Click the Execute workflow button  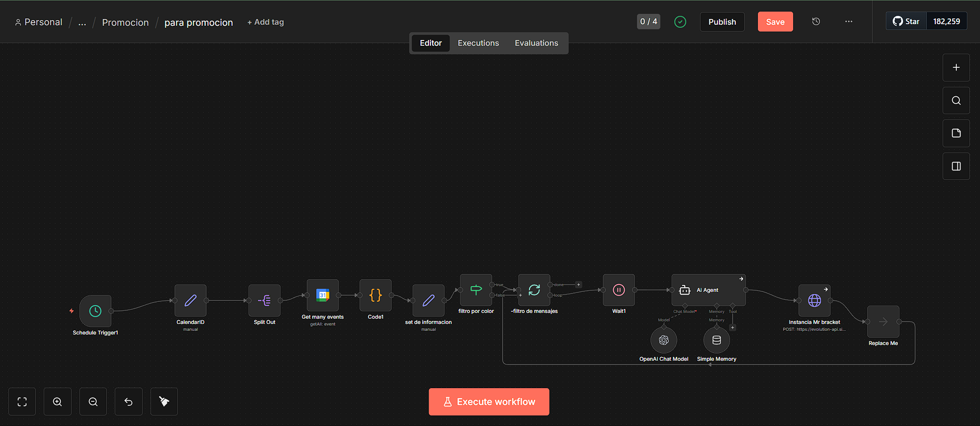pyautogui.click(x=489, y=402)
